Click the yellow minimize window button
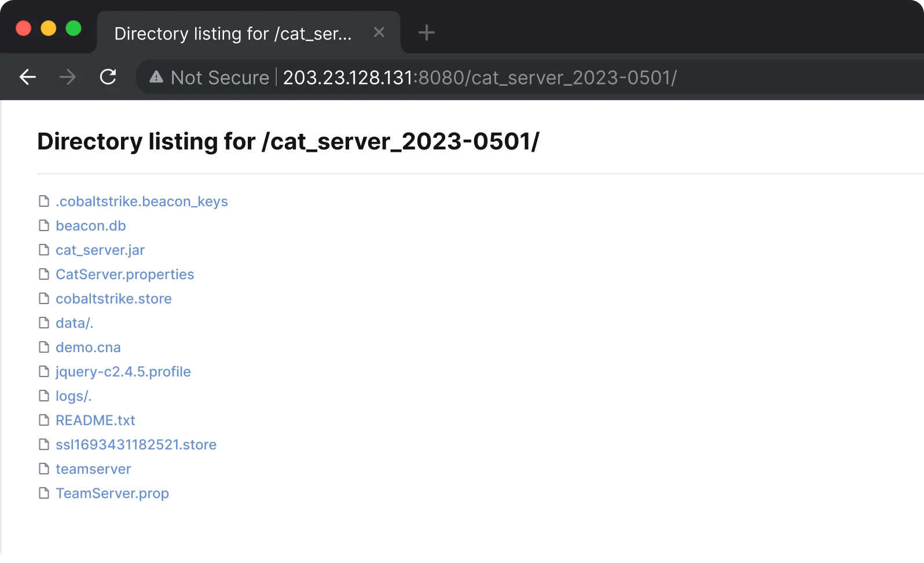The width and height of the screenshot is (924, 563). (49, 28)
